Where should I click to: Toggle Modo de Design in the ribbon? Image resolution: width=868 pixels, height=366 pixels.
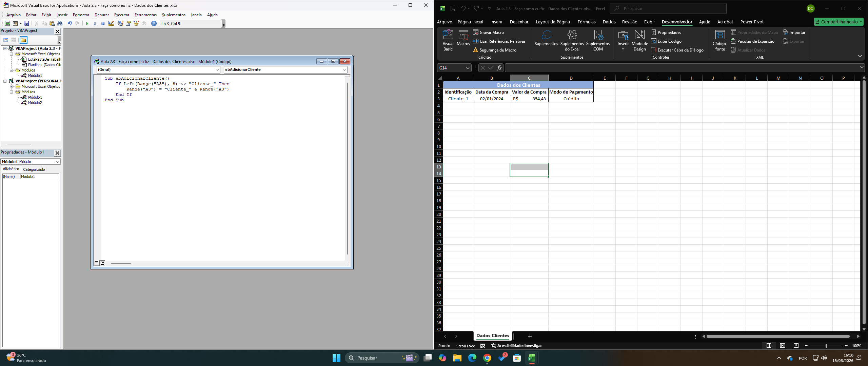(639, 40)
